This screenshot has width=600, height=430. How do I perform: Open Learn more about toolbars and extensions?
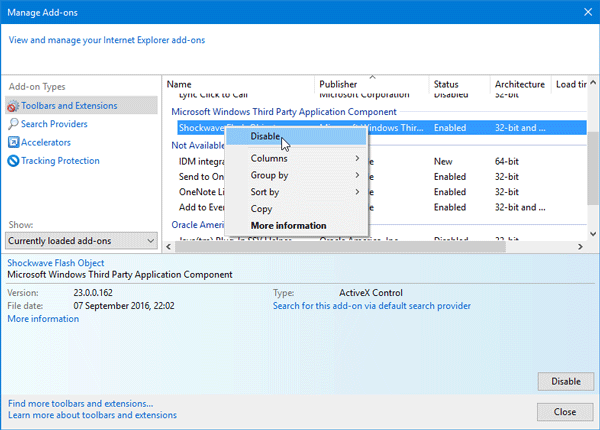92,414
